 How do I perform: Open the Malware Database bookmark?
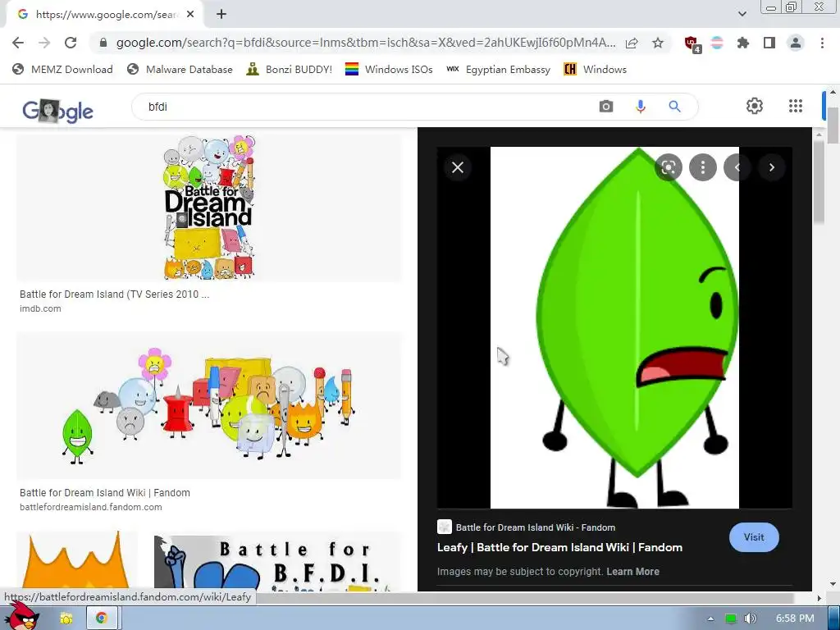(180, 69)
